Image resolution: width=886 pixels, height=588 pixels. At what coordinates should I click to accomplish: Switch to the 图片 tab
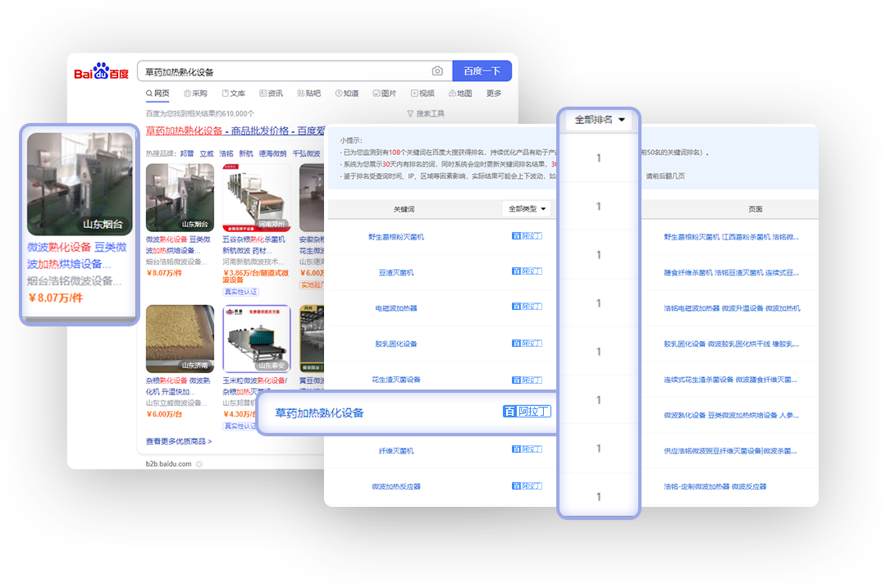click(x=385, y=93)
